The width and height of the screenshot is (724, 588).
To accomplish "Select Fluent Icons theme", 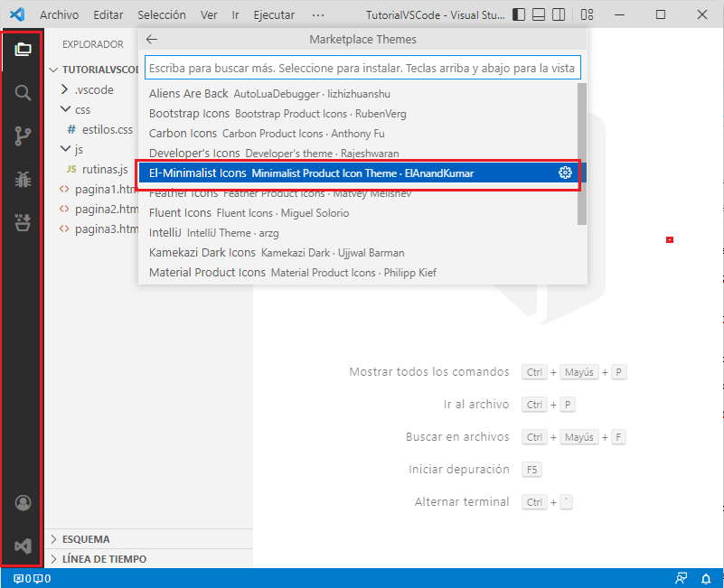I will (358, 213).
